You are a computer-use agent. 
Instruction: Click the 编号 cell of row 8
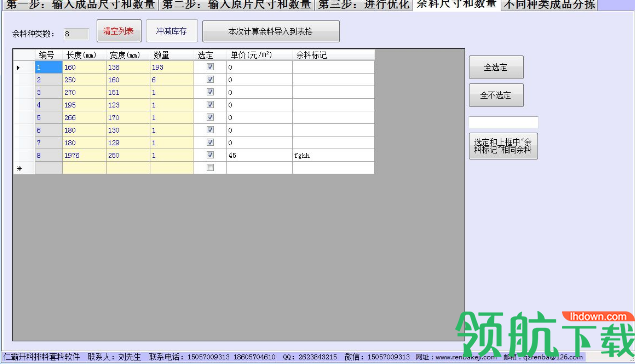click(x=49, y=155)
